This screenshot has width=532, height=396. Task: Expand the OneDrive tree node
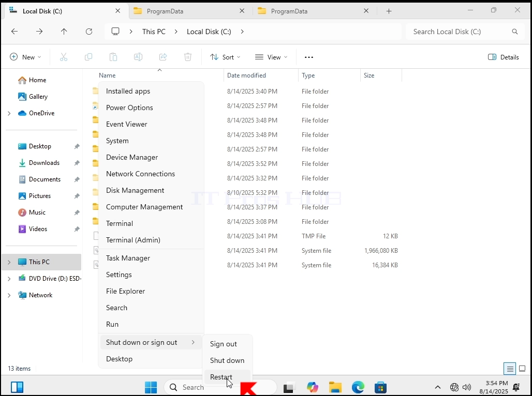coord(9,113)
